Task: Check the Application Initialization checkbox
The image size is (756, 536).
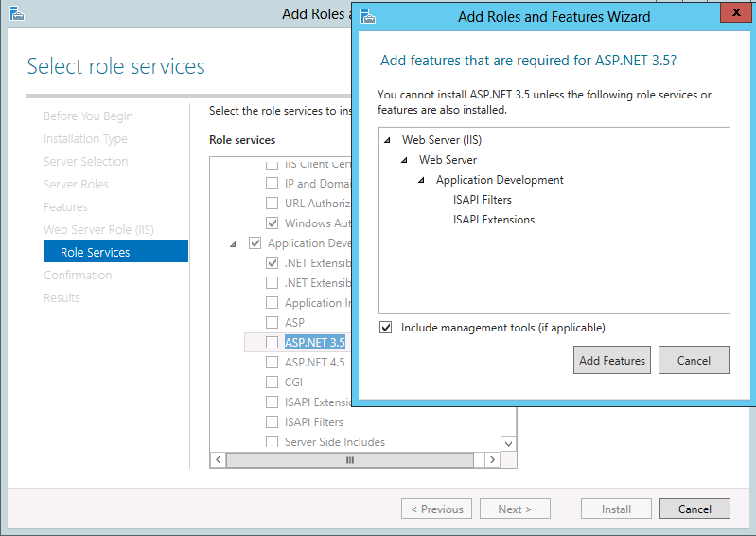Action: [272, 302]
